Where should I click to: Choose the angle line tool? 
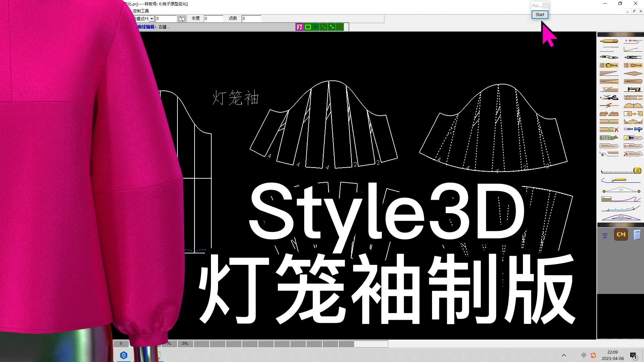(633, 49)
